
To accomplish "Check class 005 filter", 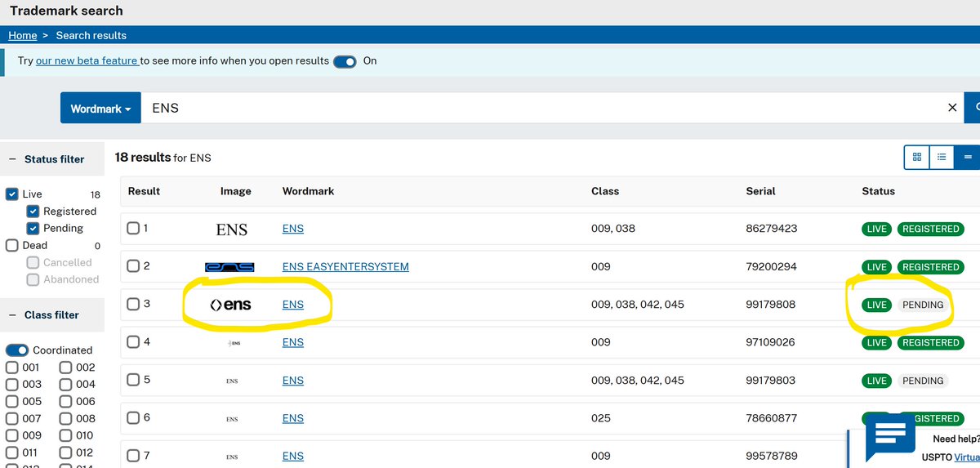I will click(12, 401).
